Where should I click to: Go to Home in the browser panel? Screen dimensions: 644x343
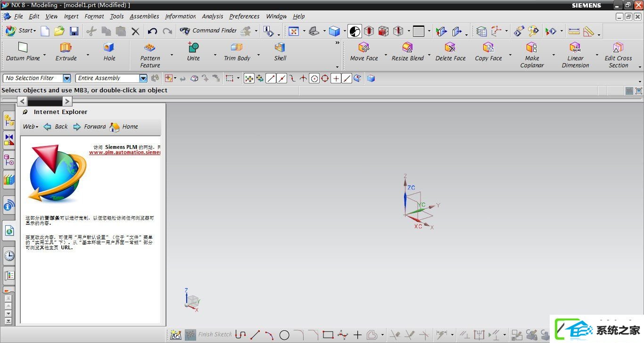[124, 127]
